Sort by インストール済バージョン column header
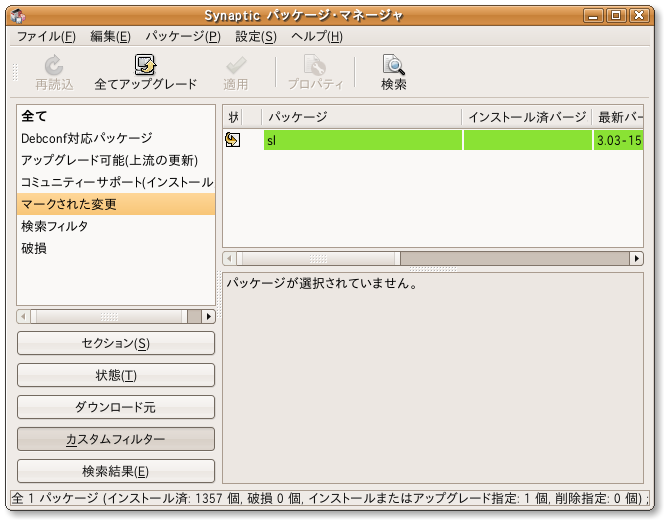664x520 pixels. (526, 117)
